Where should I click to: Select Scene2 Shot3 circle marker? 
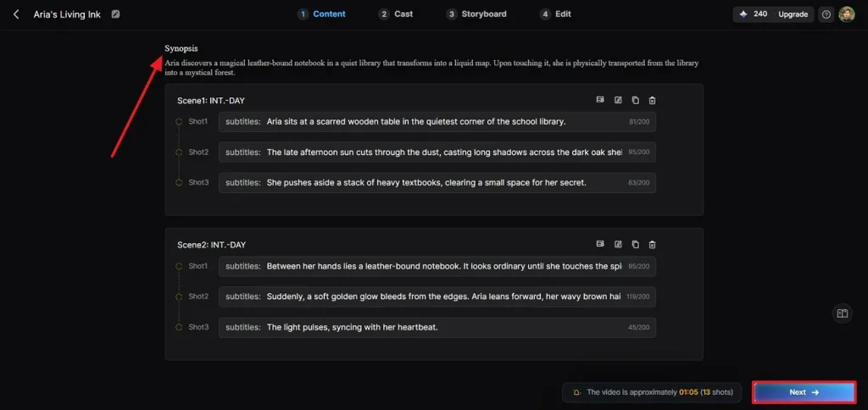179,327
